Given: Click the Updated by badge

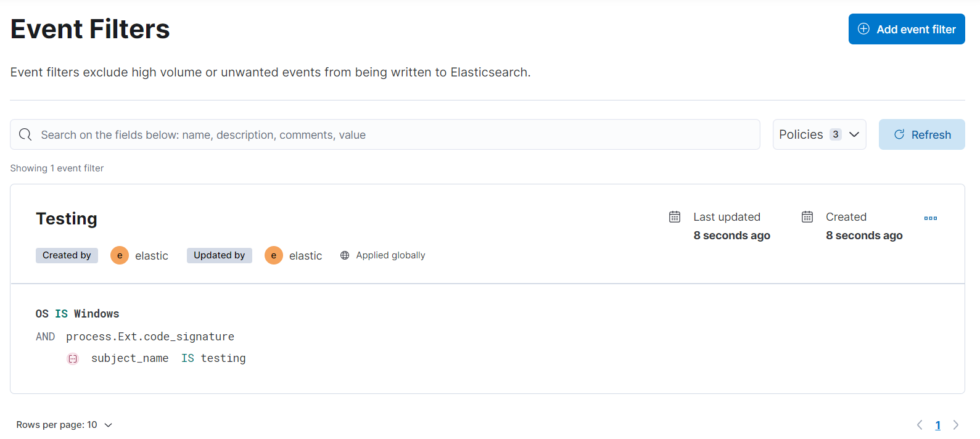Looking at the screenshot, I should (x=219, y=255).
